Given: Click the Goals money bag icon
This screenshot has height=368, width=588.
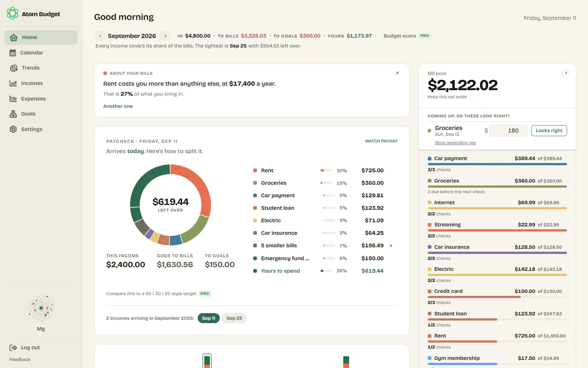Looking at the screenshot, I should [x=13, y=114].
